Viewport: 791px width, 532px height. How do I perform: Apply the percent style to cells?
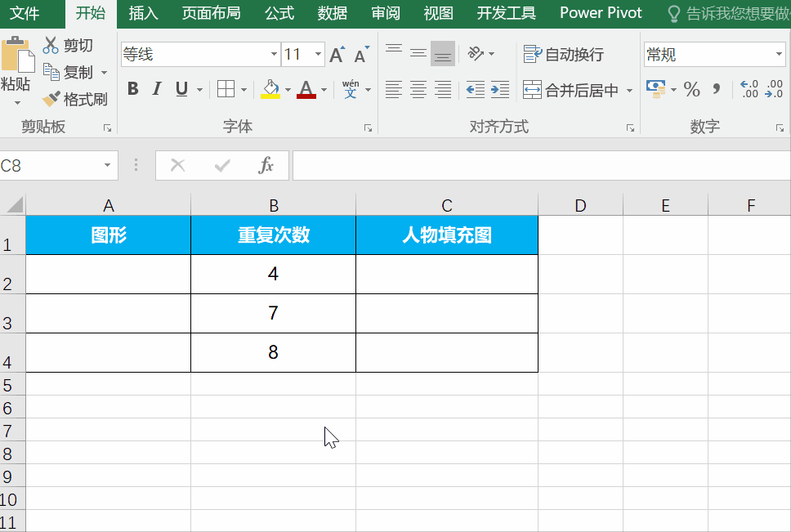coord(692,90)
